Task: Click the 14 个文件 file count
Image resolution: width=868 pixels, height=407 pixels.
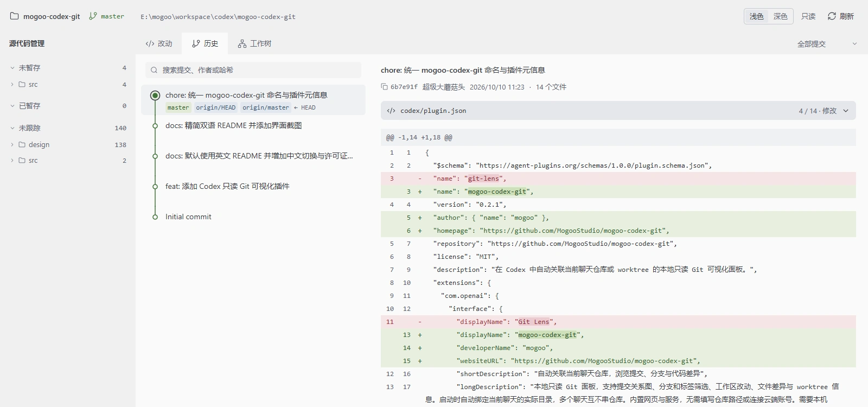Action: pyautogui.click(x=551, y=87)
